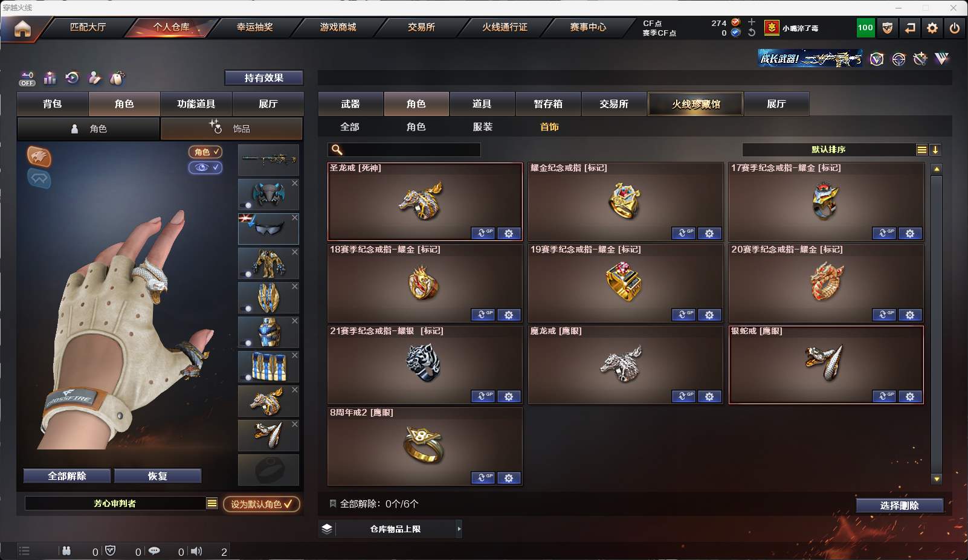Screen dimensions: 968x560
Task: Open settings gear in the top-right bar
Action: (932, 28)
